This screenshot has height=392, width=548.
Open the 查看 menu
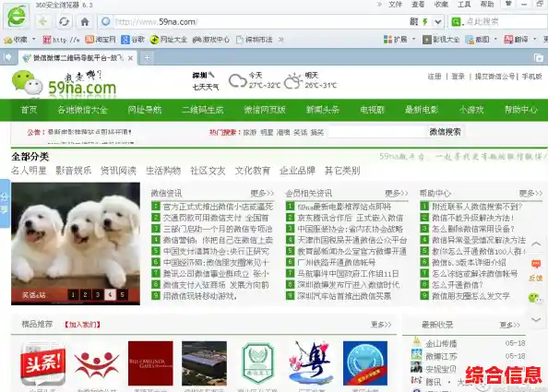(418, 5)
